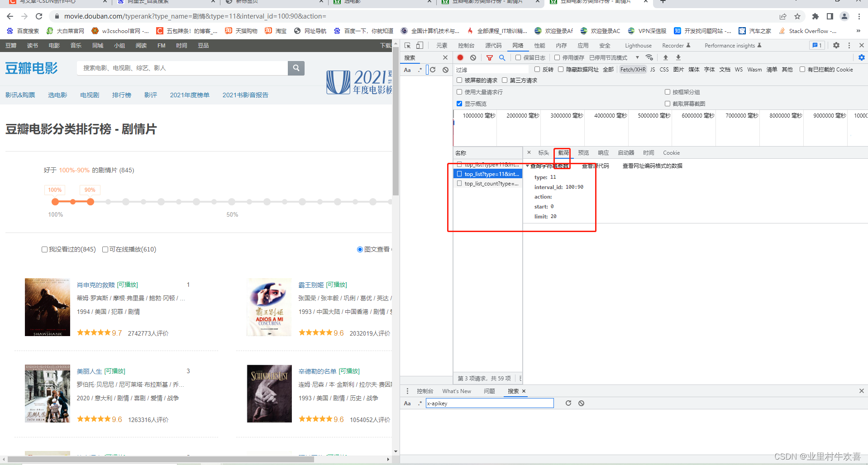Click the refresh icon beside the x-apikey search box
The image size is (868, 465).
click(568, 403)
